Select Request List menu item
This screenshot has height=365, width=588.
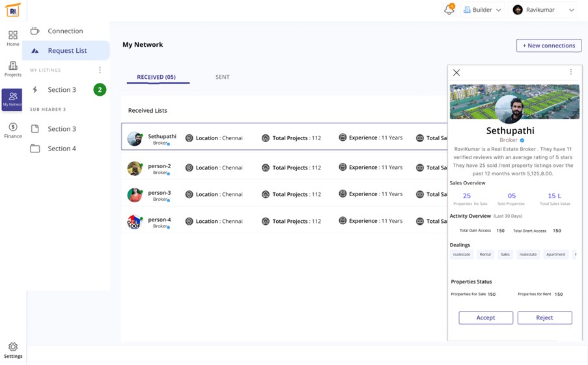(66, 51)
